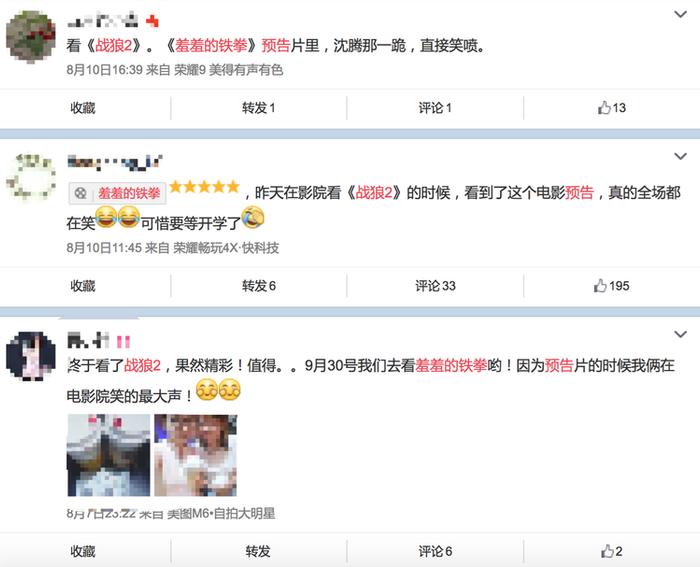
Task: Open third user's dark-haired avatar
Action: [30, 356]
